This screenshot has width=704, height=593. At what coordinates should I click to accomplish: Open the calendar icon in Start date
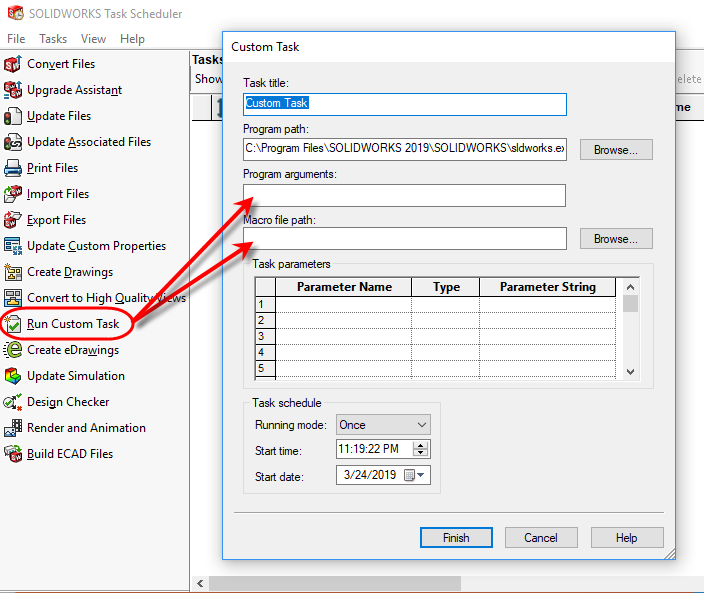409,475
